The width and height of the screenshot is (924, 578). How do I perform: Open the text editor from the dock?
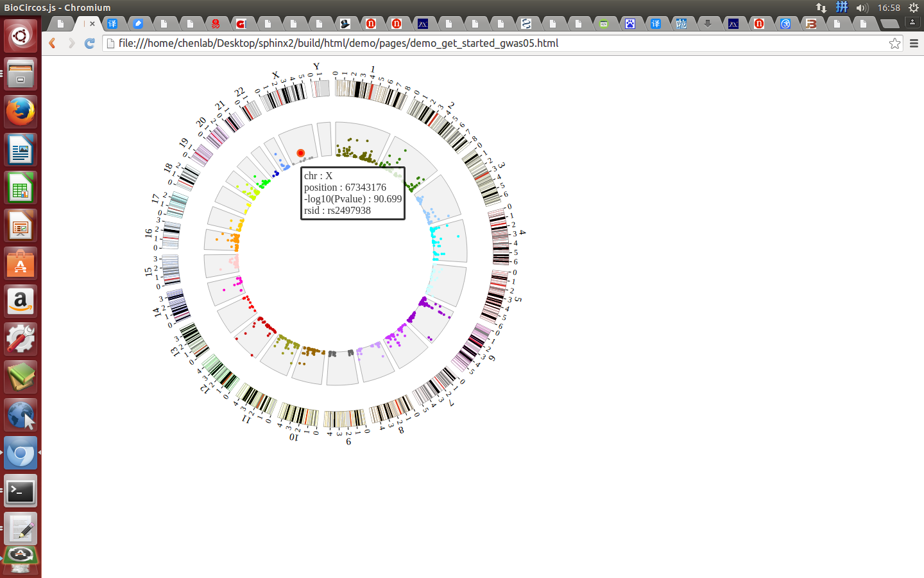tap(21, 529)
